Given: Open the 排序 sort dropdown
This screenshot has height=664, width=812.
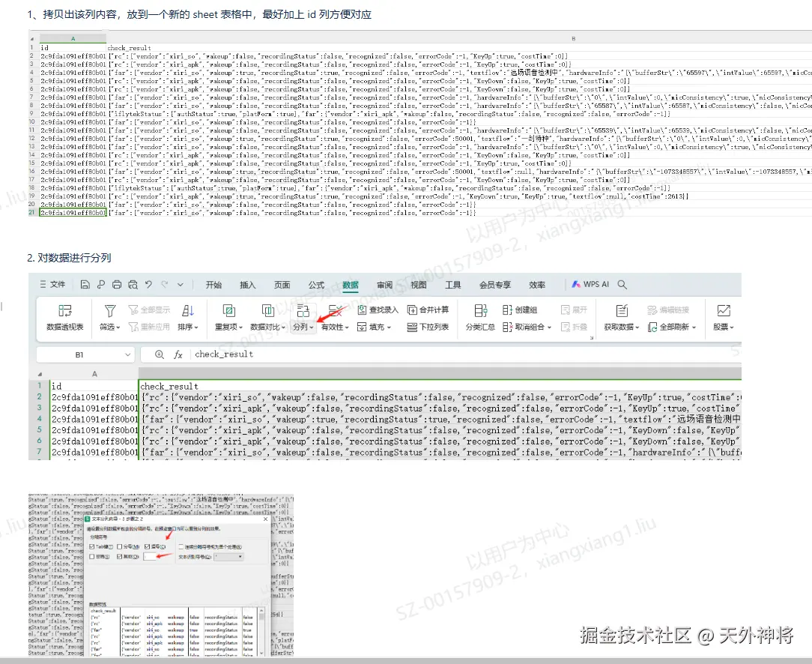Looking at the screenshot, I should [188, 317].
